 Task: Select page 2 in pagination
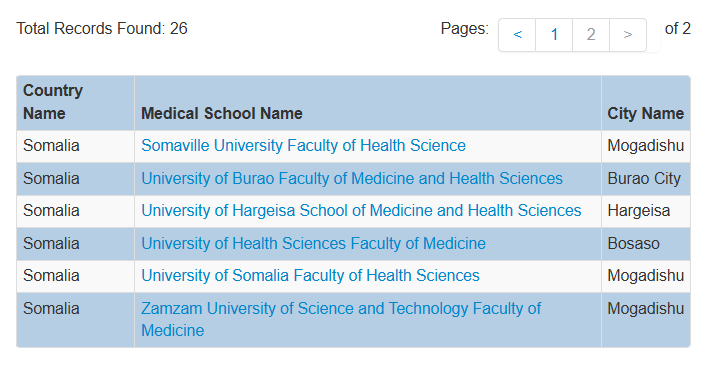click(x=591, y=35)
